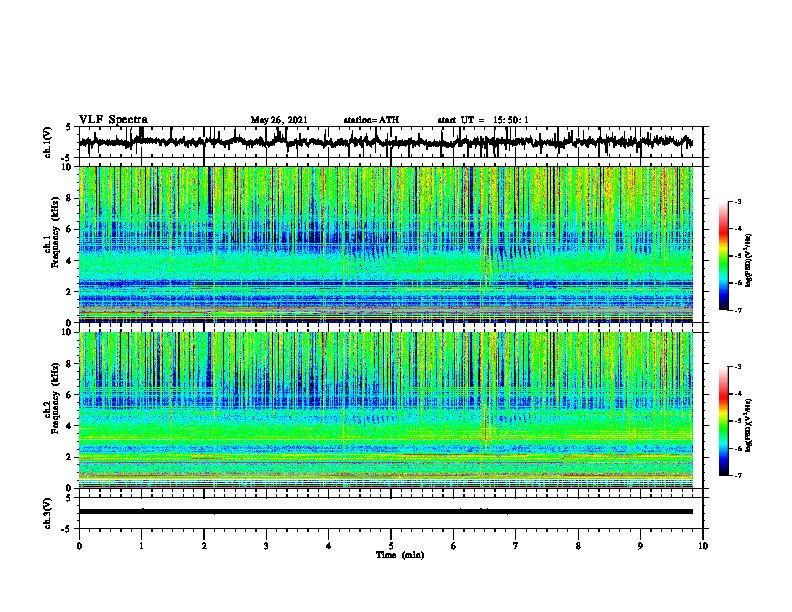Image resolution: width=792 pixels, height=612 pixels.
Task: Click the ch.2 spectrogram color bar
Action: 723,421
